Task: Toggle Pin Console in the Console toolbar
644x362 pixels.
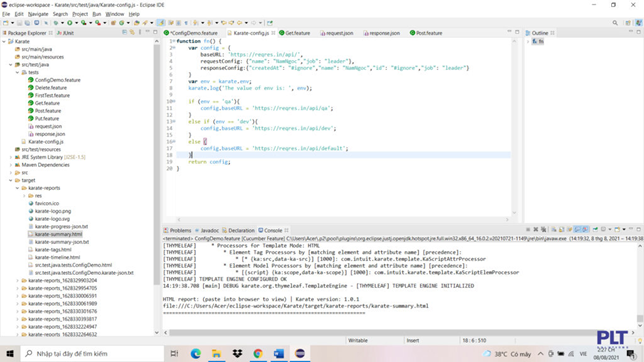Action: pos(595,229)
